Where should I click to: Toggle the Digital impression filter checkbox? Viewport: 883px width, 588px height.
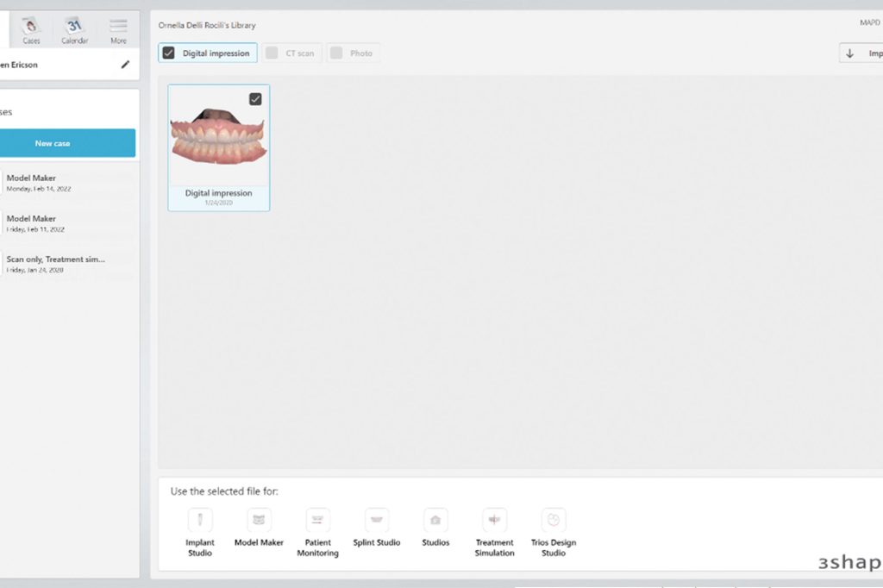169,53
